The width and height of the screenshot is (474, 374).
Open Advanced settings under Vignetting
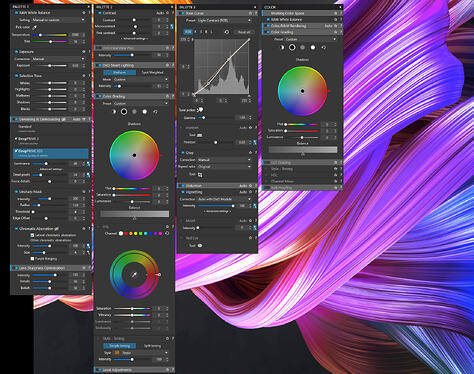coord(217,211)
